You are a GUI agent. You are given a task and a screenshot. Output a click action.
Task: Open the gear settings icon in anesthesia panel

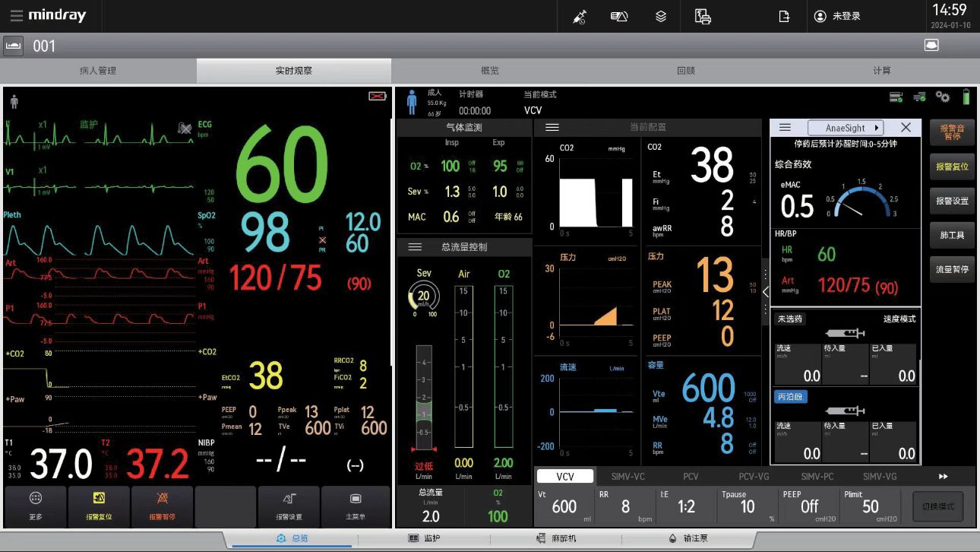point(943,97)
